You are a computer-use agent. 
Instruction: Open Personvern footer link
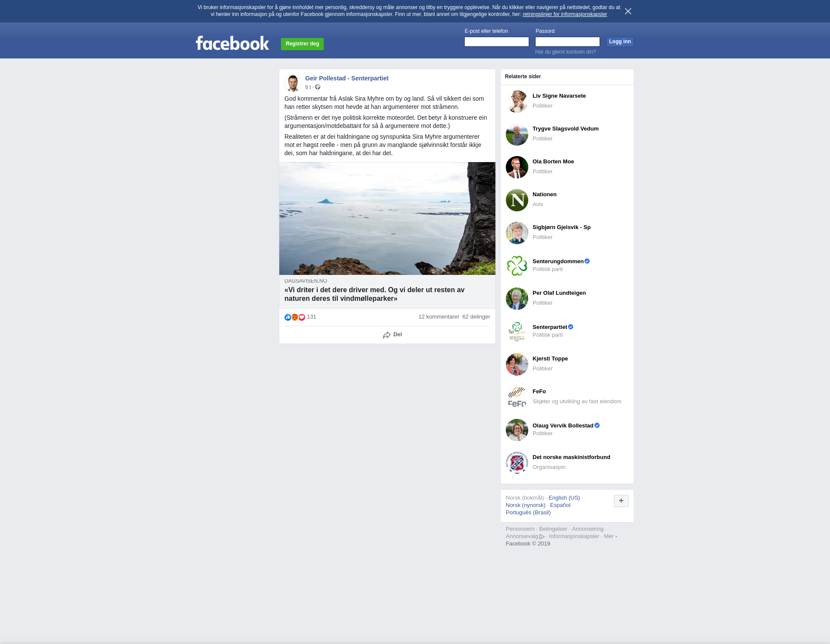(x=520, y=529)
